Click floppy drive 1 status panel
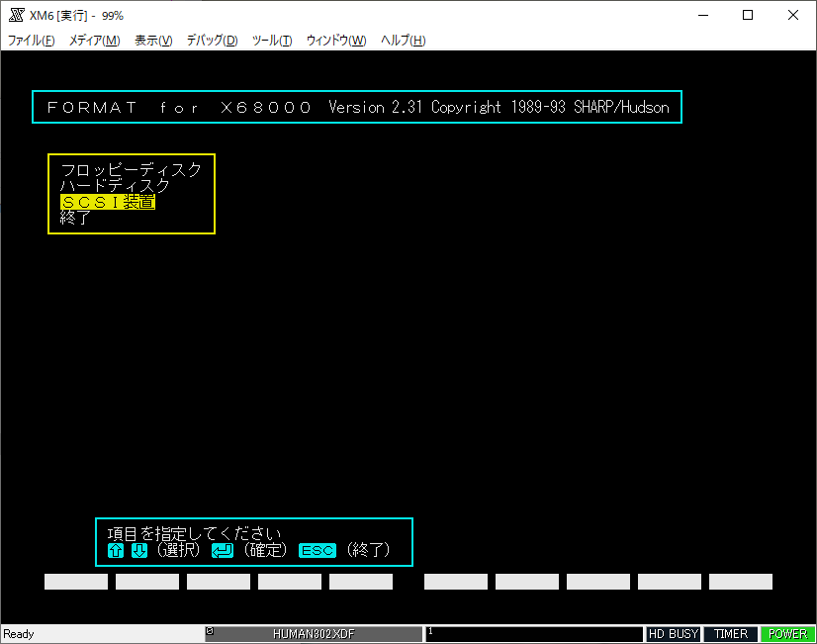Viewport: 817px width, 644px height. pos(534,634)
